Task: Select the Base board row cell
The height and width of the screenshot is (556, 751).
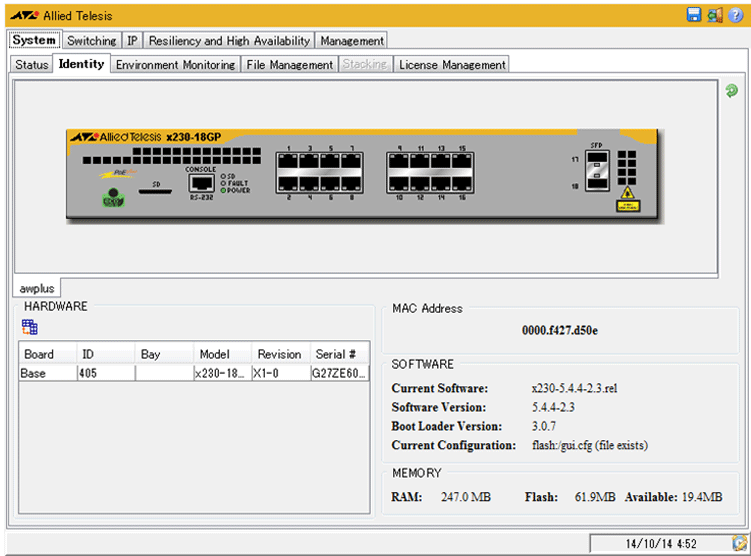Action: pos(48,373)
